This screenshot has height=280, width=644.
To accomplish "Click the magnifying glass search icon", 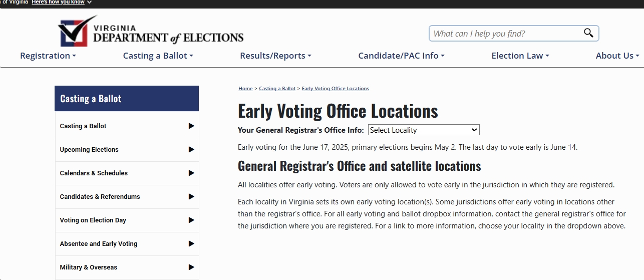I will 588,33.
